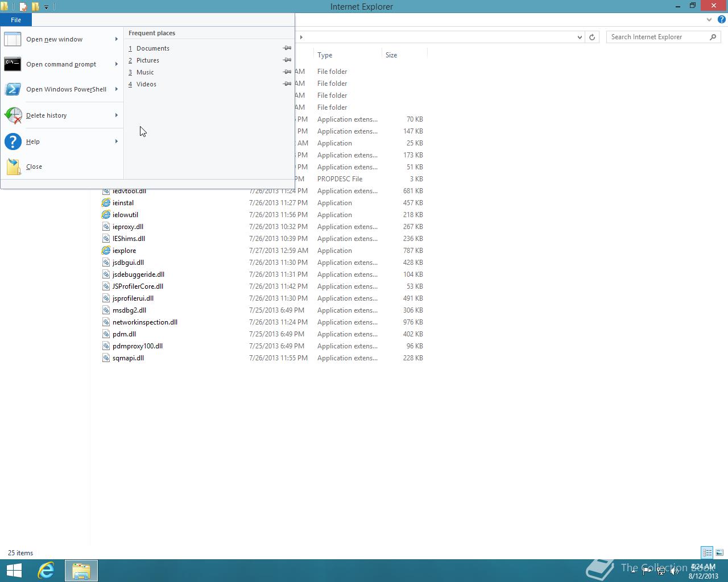This screenshot has height=582, width=728.
Task: Click the Delete history icon
Action: coord(13,115)
